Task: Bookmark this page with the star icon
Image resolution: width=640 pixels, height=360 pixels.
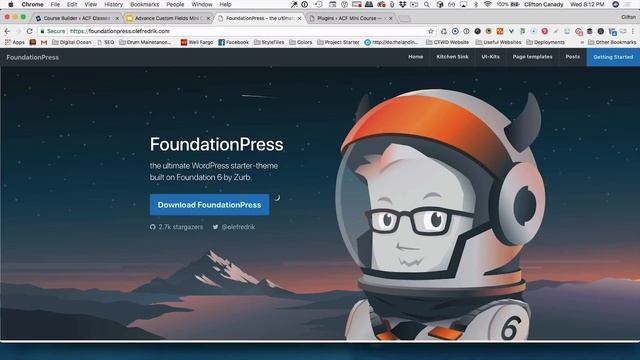Action: [431, 31]
